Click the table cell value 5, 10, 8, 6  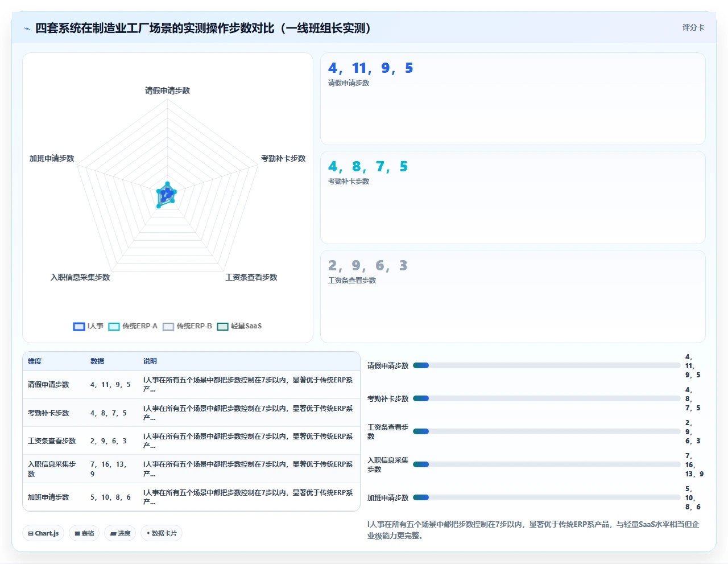point(110,497)
